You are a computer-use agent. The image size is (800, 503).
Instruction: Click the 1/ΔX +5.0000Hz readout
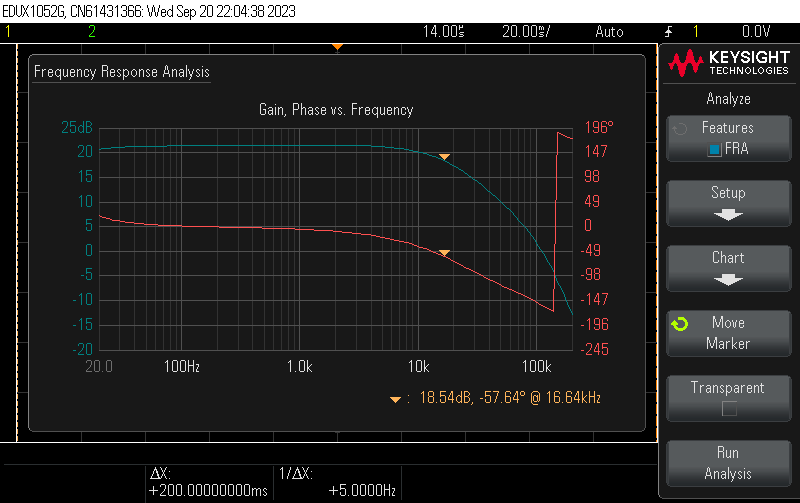click(x=337, y=482)
